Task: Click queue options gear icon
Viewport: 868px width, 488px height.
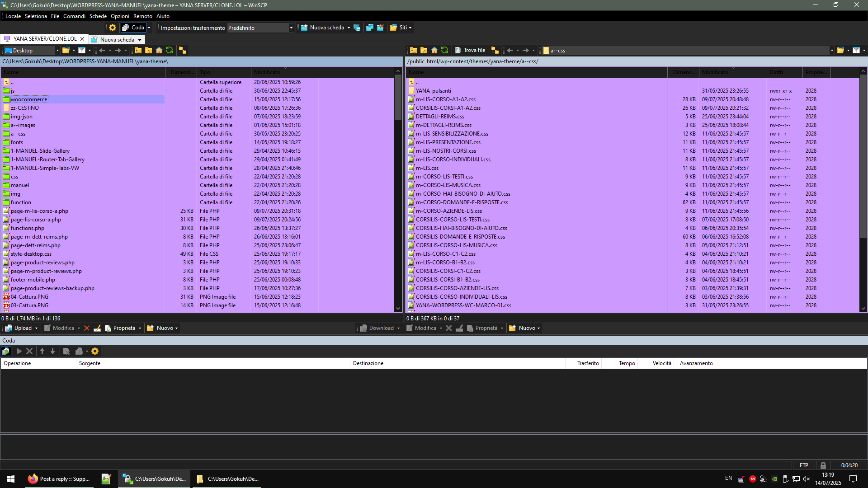Action: (95, 351)
